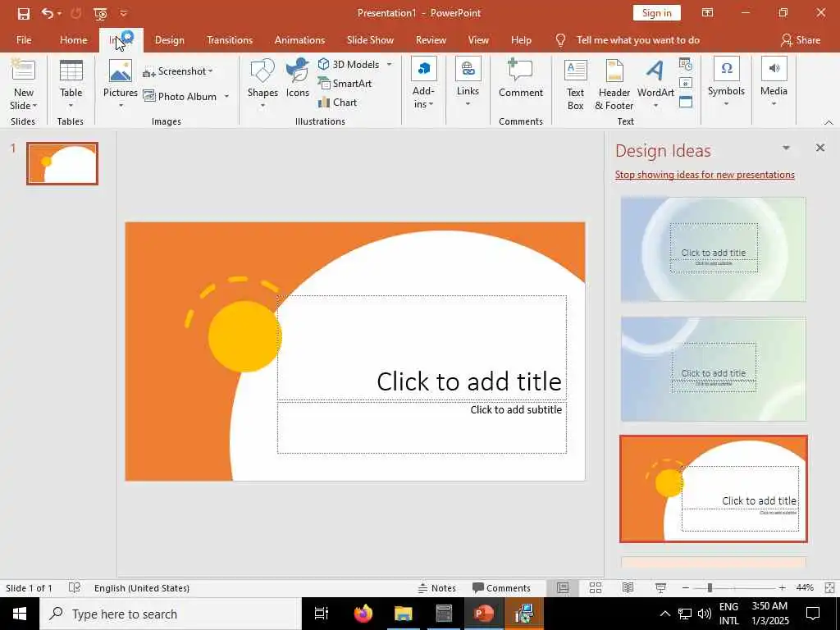Image resolution: width=840 pixels, height=630 pixels.
Task: Click the spell check status bar icon
Action: [x=75, y=587]
